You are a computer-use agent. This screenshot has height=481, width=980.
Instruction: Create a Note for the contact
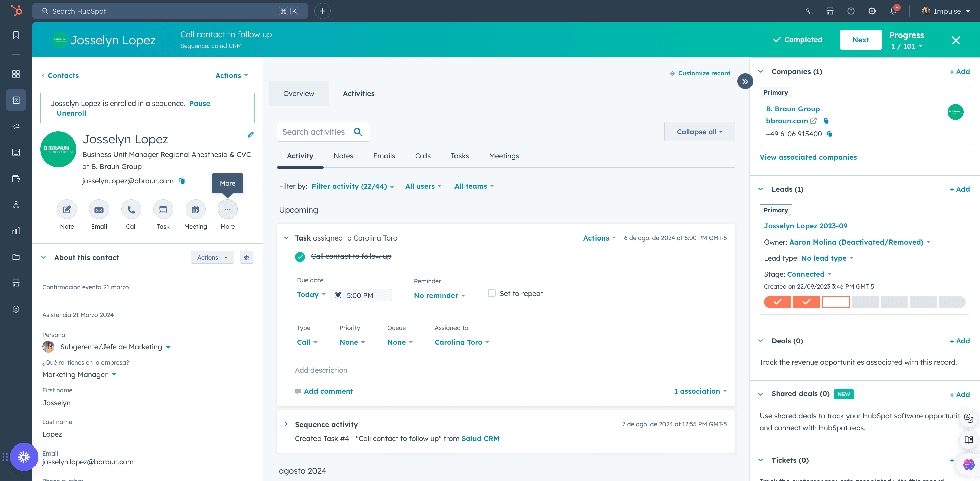[x=67, y=209]
